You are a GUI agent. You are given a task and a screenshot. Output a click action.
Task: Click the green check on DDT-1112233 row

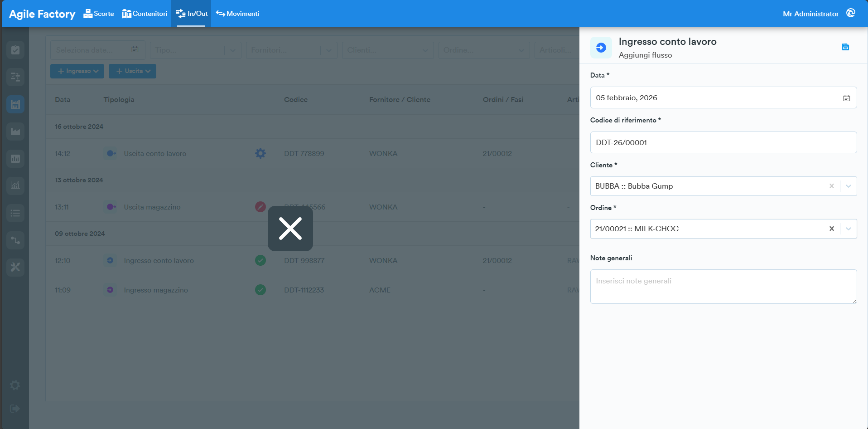pos(260,290)
